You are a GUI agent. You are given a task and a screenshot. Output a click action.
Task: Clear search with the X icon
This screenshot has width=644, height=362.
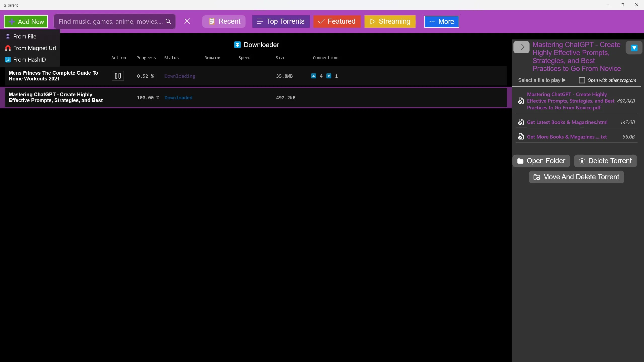click(x=187, y=21)
